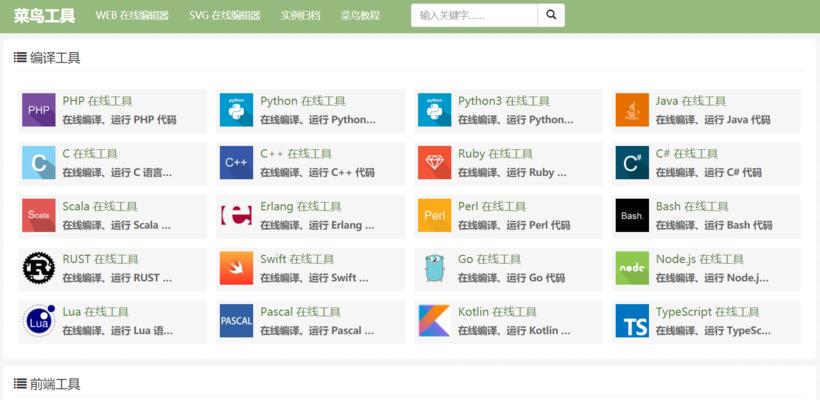Click the red Ruby gem icon

[434, 163]
